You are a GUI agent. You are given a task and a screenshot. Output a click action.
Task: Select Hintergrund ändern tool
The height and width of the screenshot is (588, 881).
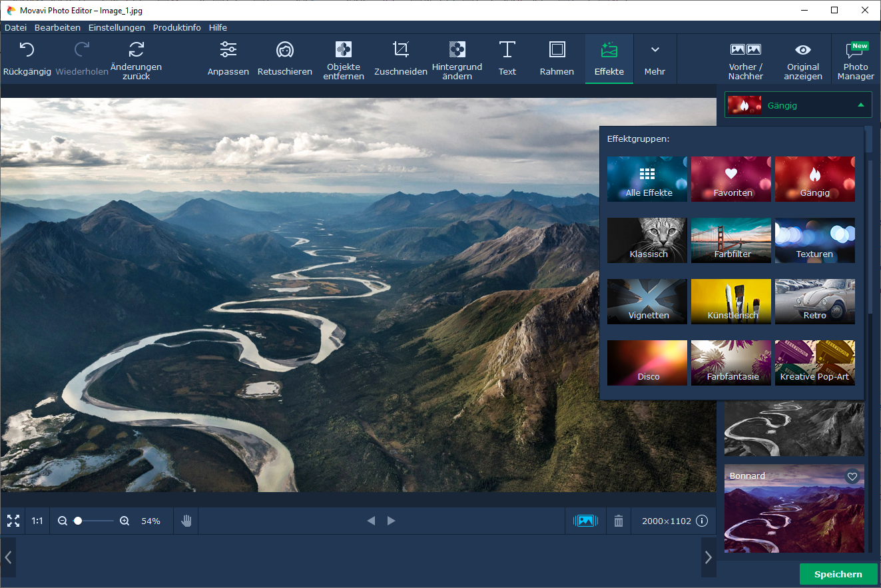tap(457, 58)
